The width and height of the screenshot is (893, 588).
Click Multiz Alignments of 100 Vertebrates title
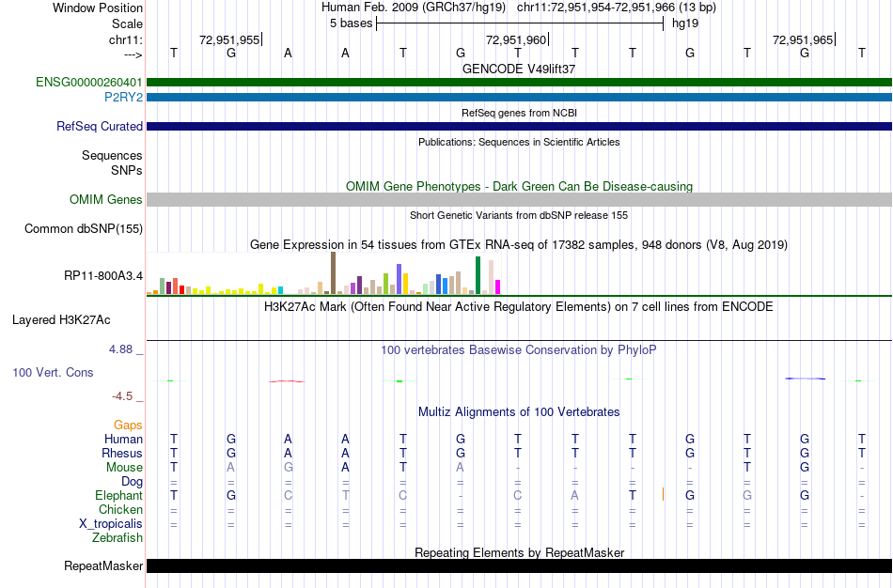pyautogui.click(x=519, y=411)
